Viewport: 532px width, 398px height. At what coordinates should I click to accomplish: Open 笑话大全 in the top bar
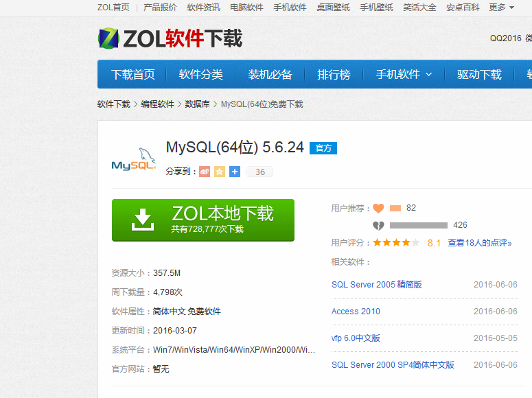[x=419, y=8]
